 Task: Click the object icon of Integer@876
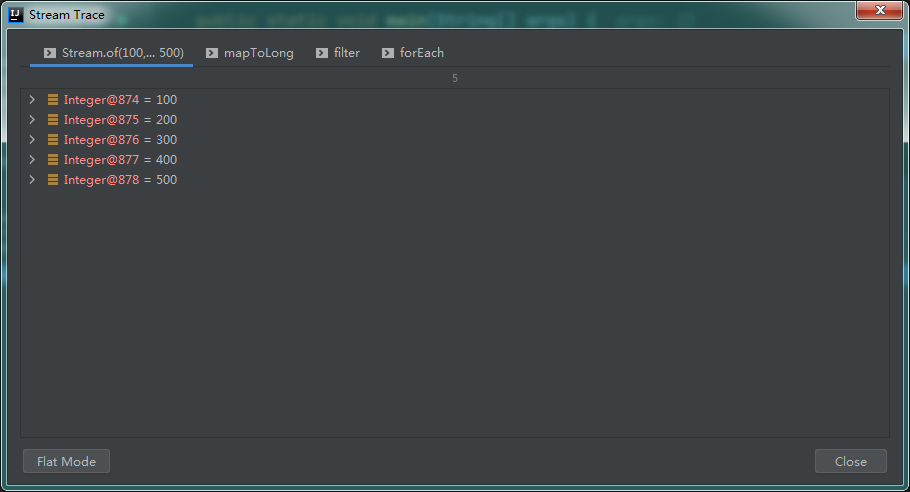[x=53, y=140]
